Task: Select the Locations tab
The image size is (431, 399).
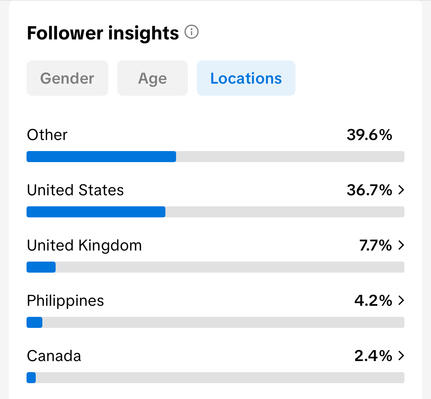Action: (246, 78)
